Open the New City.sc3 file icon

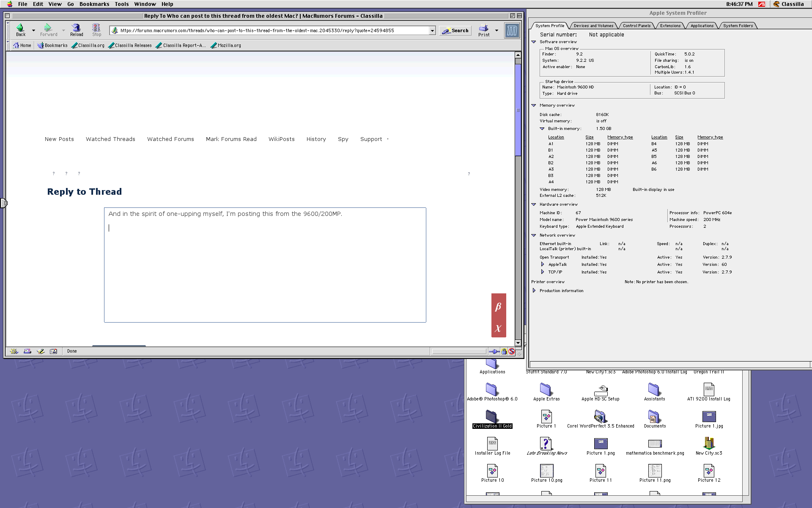coord(709,444)
